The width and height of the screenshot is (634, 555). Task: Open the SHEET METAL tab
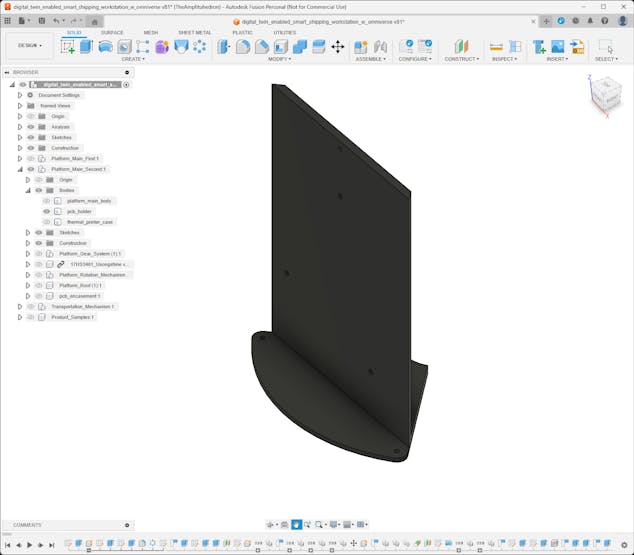coord(195,32)
